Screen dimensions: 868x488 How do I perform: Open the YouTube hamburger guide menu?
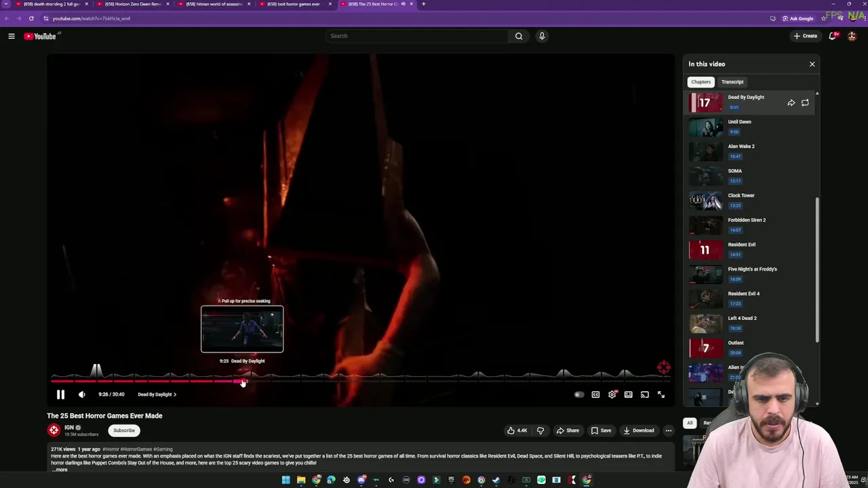click(x=12, y=36)
